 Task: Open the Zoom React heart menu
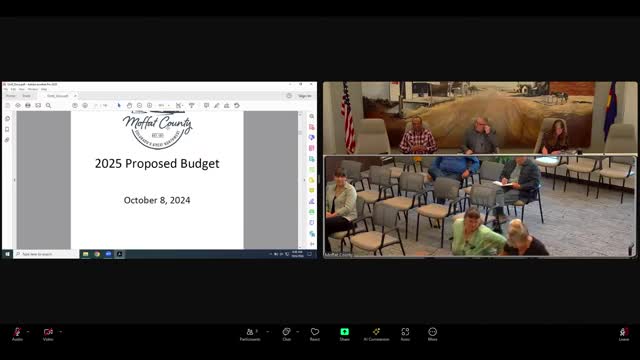tap(315, 334)
